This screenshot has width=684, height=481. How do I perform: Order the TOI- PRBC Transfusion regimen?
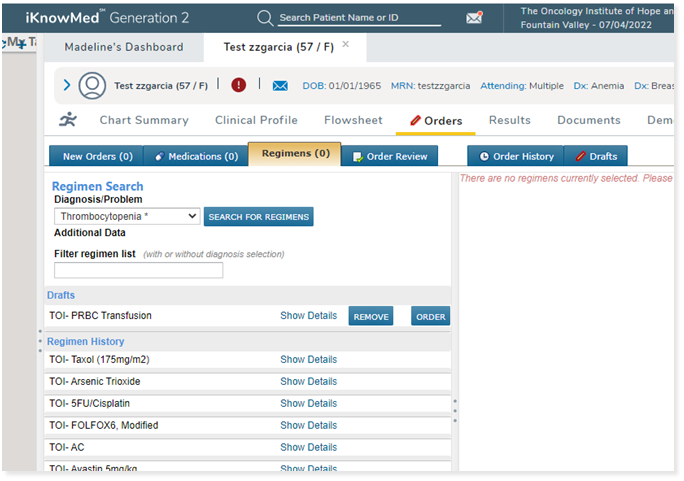tap(431, 316)
